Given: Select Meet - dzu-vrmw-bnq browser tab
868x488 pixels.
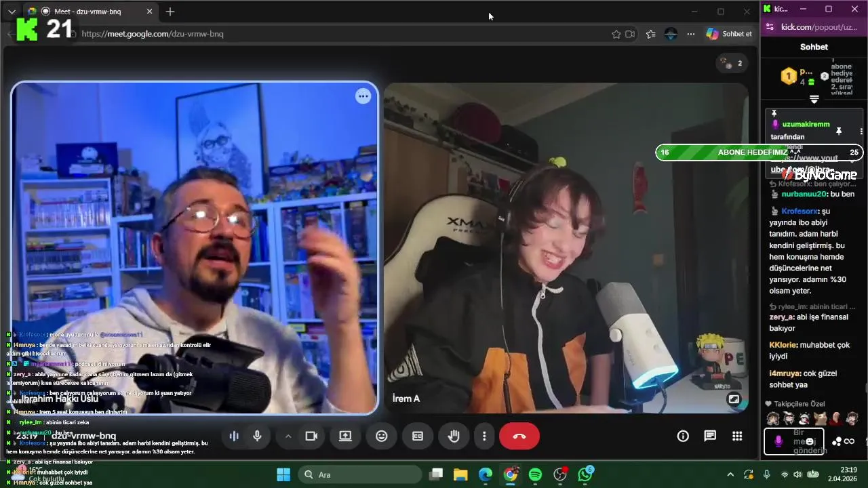Looking at the screenshot, I should (x=92, y=12).
